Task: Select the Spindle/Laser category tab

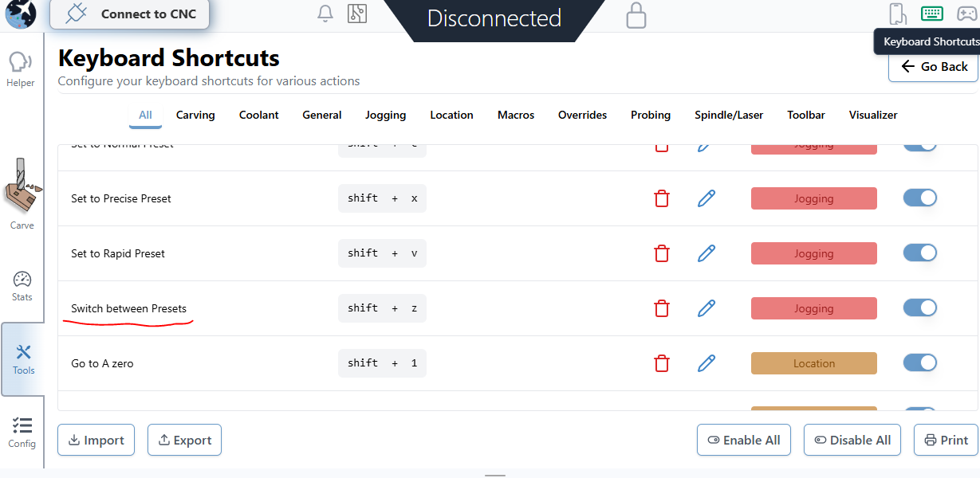Action: click(x=728, y=115)
